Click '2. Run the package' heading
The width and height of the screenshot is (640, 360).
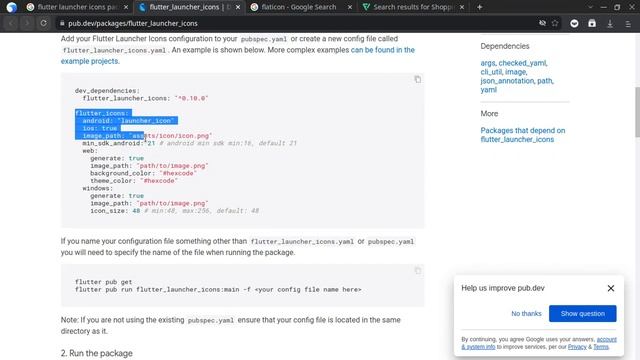point(97,353)
